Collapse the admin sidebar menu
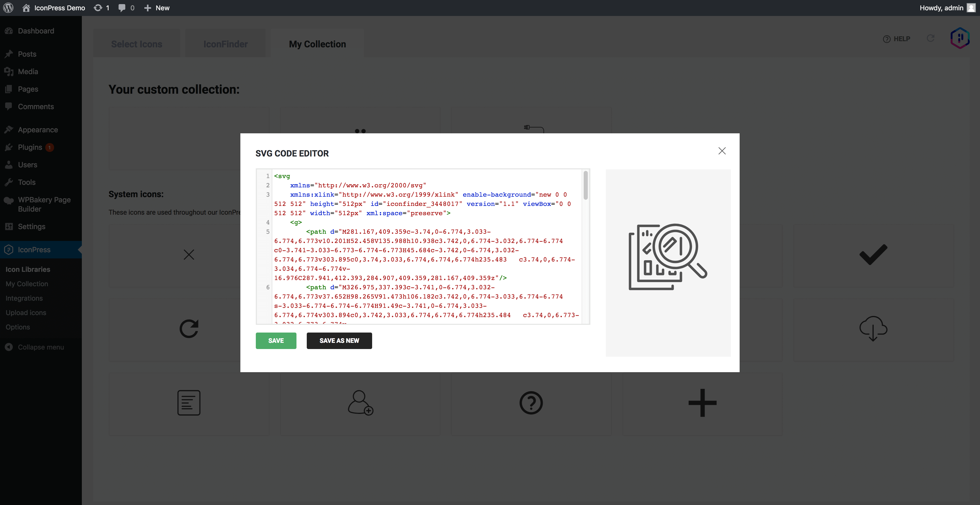Screen dimensions: 980x505 [x=40, y=347]
